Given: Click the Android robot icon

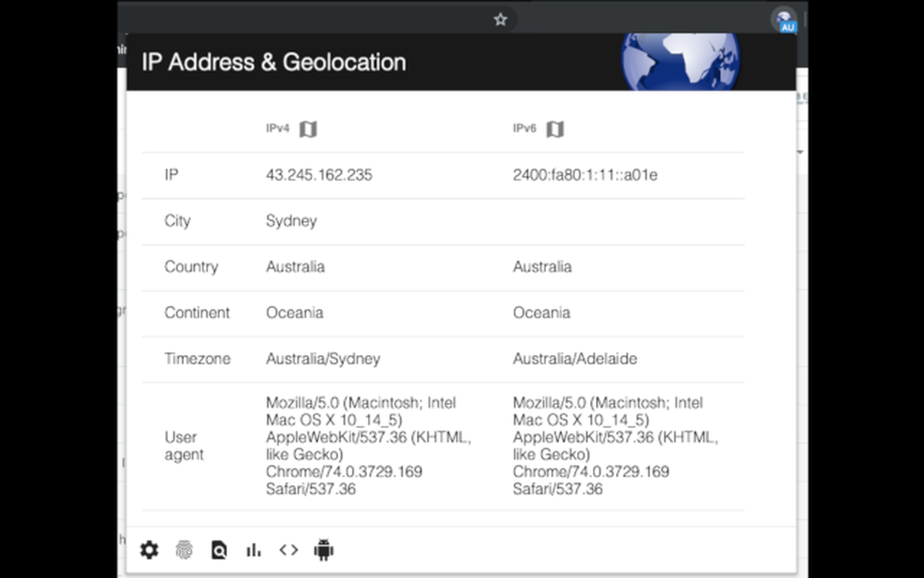Looking at the screenshot, I should 324,550.
